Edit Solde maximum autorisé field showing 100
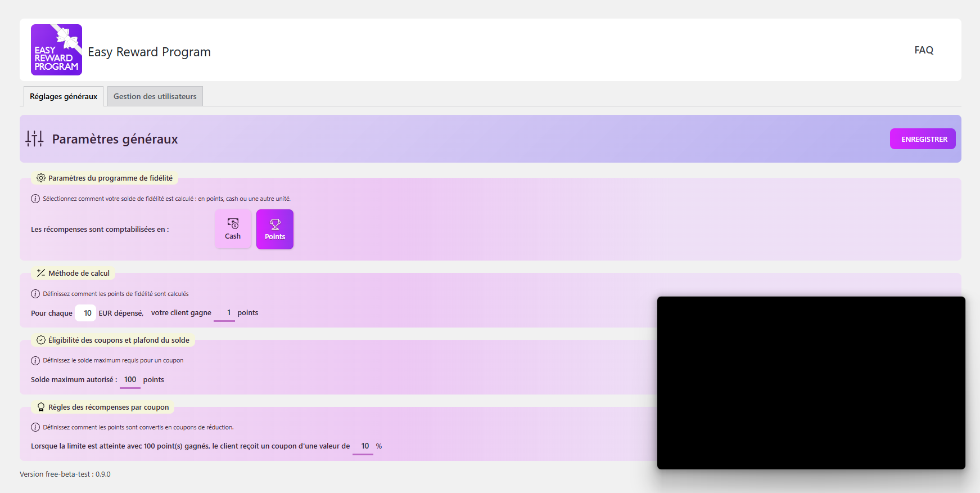This screenshot has width=980, height=493. [130, 380]
